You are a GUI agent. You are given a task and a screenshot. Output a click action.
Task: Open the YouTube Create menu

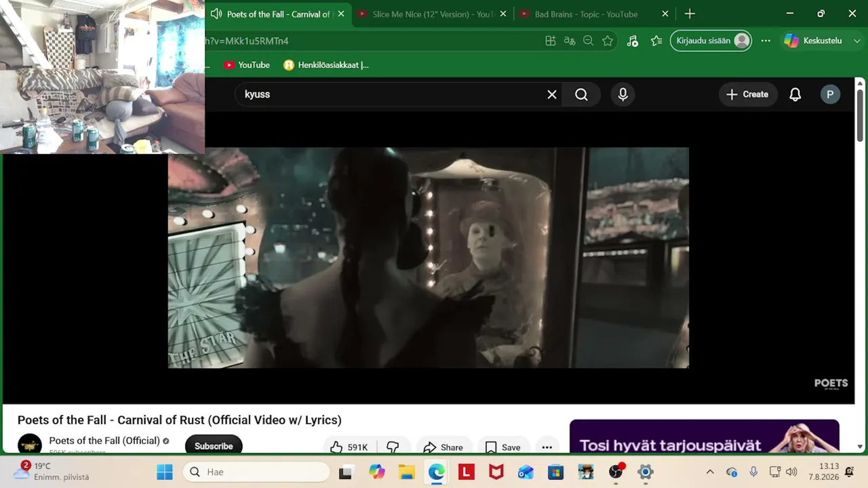click(747, 94)
